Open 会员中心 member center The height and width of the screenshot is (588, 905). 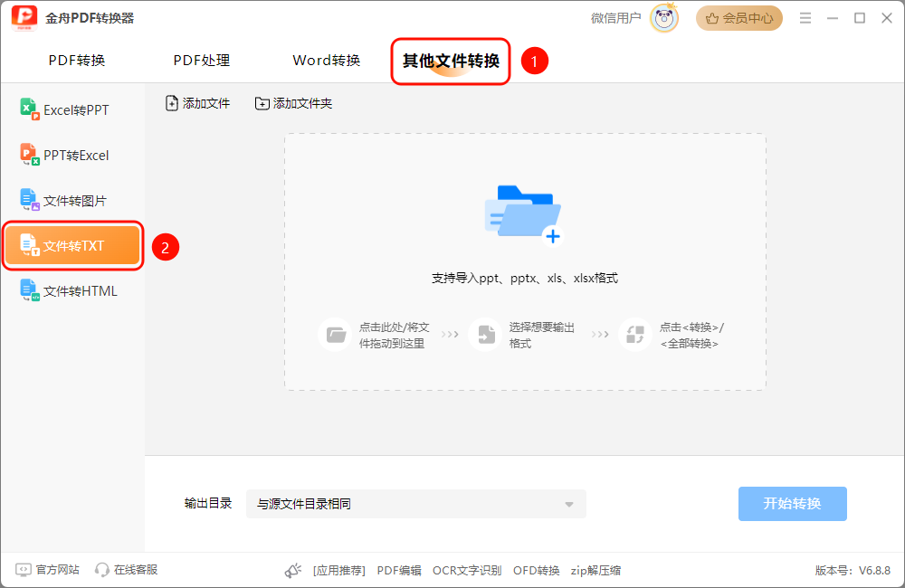coord(739,18)
